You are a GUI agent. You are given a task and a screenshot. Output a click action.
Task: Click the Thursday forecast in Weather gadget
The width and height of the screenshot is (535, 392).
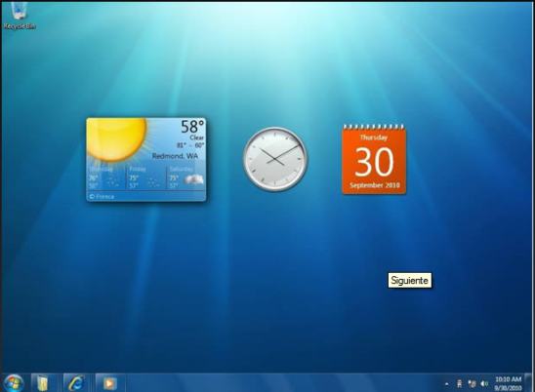(x=106, y=177)
